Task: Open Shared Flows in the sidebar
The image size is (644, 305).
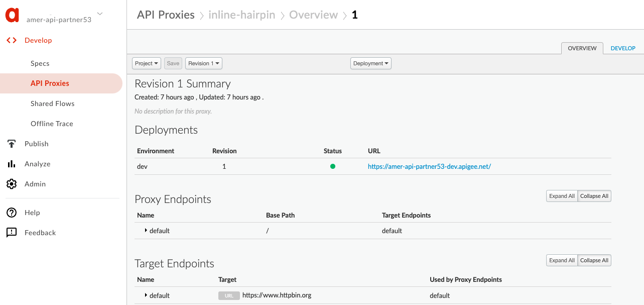Action: tap(52, 104)
